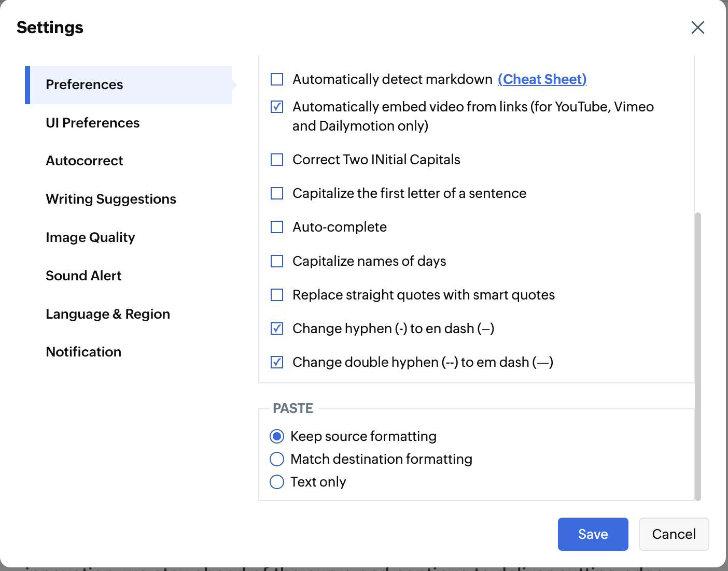Enable Replace straight quotes with smart quotes
Viewport: 728px width, 571px height.
click(277, 295)
